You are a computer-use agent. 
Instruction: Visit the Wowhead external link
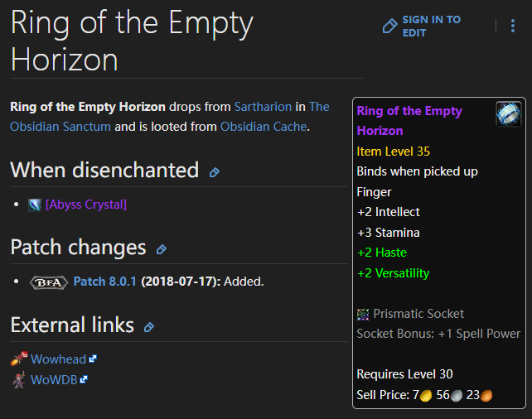point(59,359)
